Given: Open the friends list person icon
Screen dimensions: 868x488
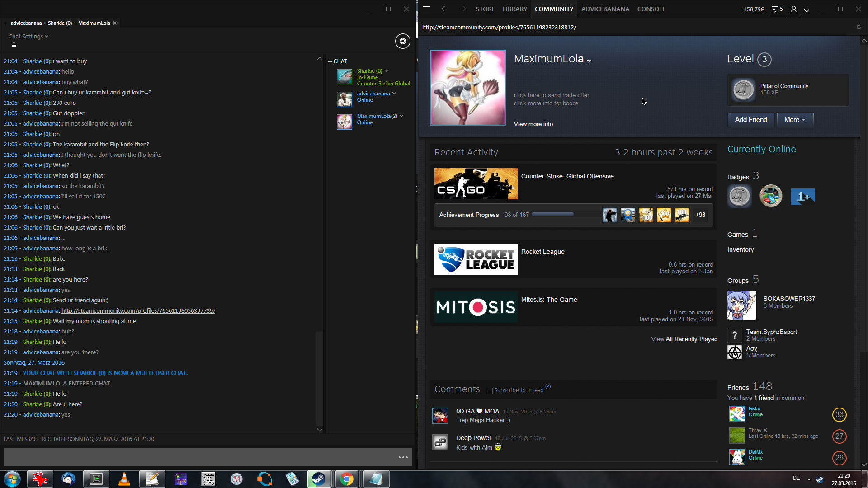Looking at the screenshot, I should (x=793, y=9).
